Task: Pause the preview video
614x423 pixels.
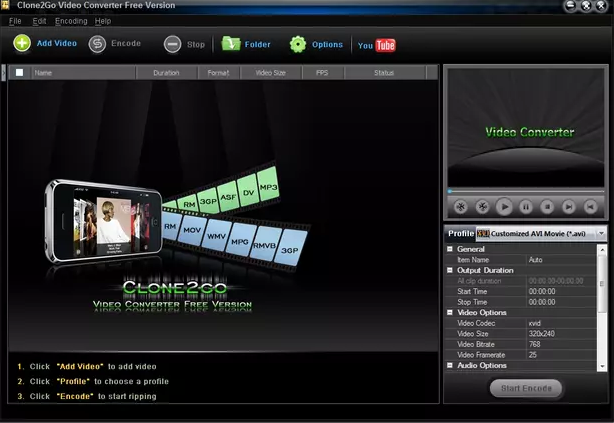Action: pos(526,206)
